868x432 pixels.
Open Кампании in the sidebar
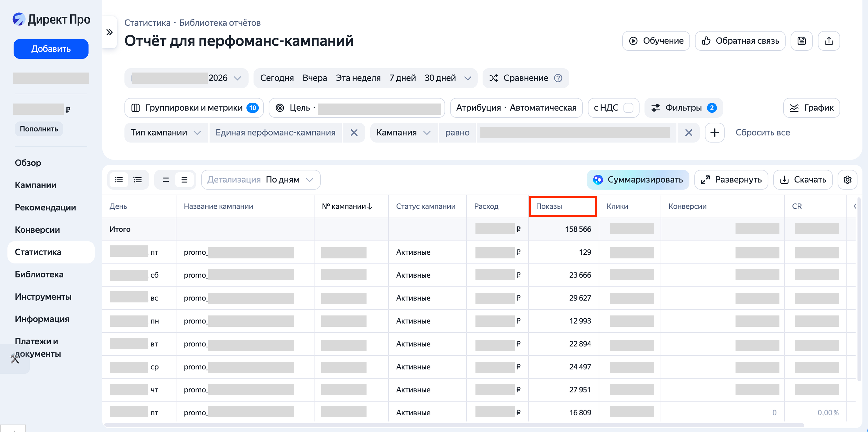coord(35,185)
